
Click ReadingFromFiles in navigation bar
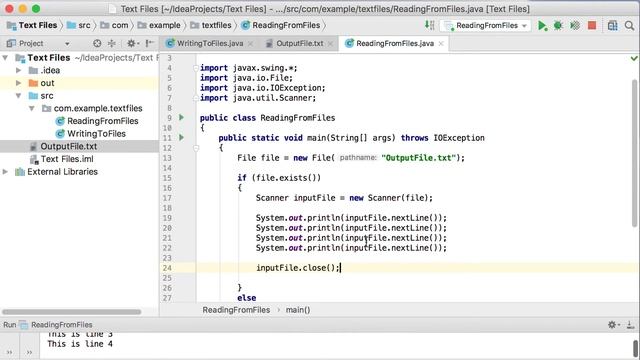(x=281, y=25)
